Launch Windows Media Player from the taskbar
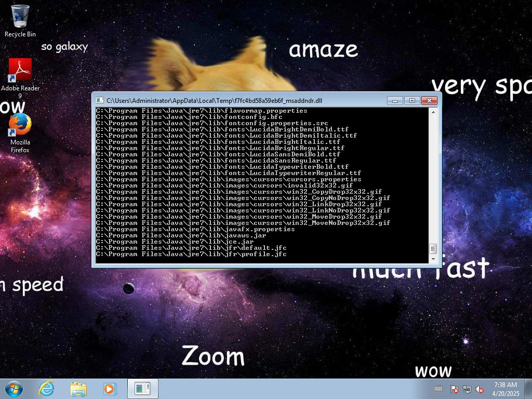The image size is (532, 399). pos(110,389)
